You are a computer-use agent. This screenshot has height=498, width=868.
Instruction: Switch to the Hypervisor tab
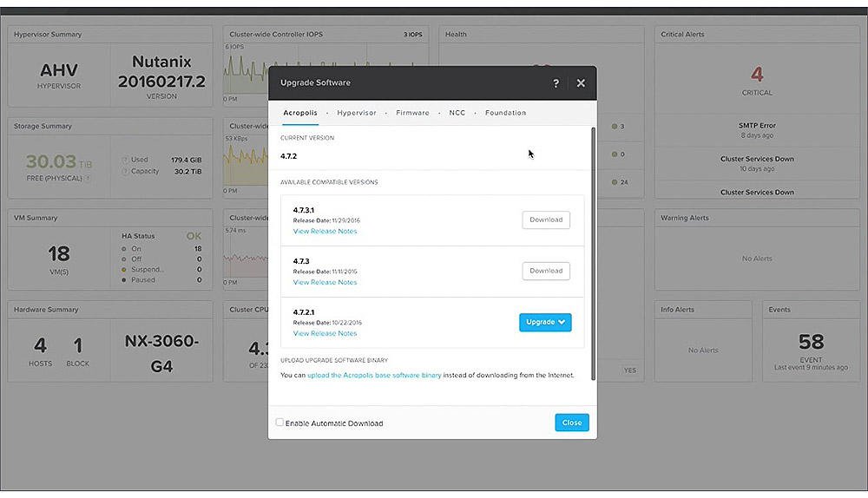(x=357, y=113)
